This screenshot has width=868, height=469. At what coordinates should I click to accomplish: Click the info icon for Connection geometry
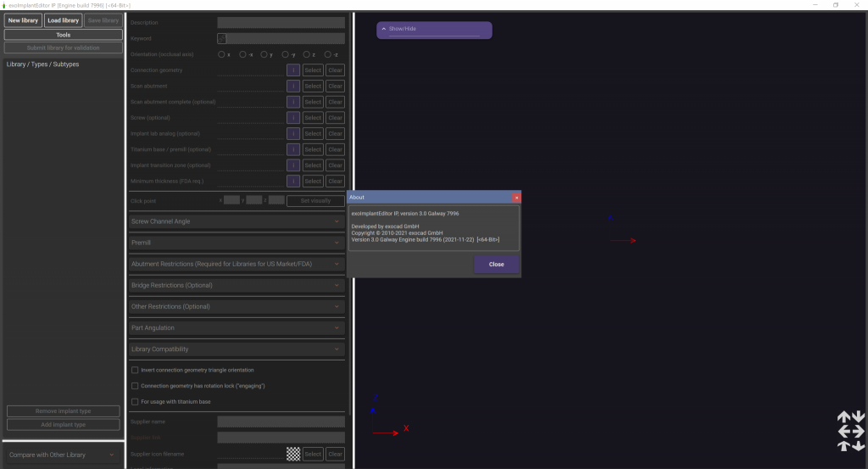(x=293, y=70)
